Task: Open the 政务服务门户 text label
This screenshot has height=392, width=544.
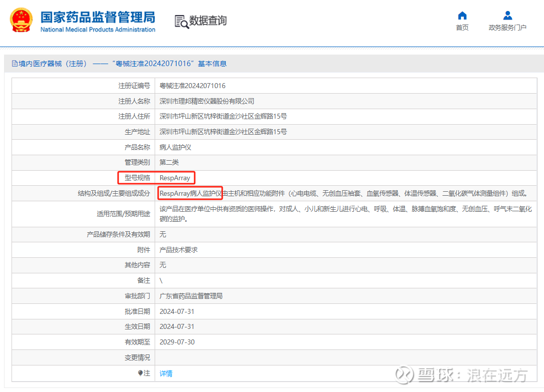Action: (x=507, y=28)
